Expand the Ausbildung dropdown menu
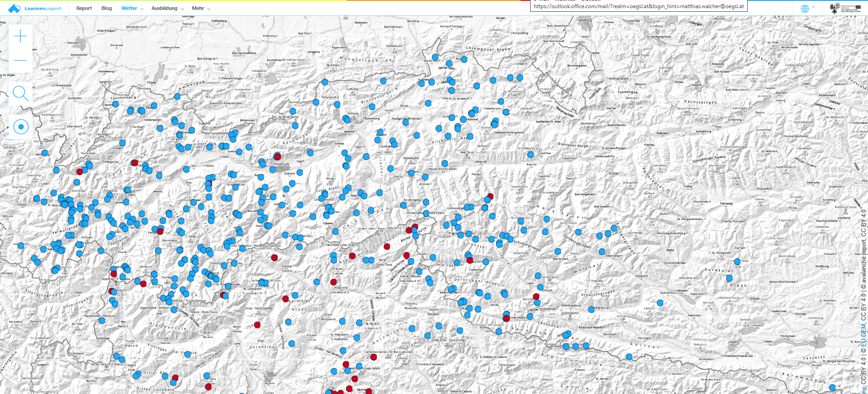This screenshot has width=868, height=394. [x=167, y=8]
